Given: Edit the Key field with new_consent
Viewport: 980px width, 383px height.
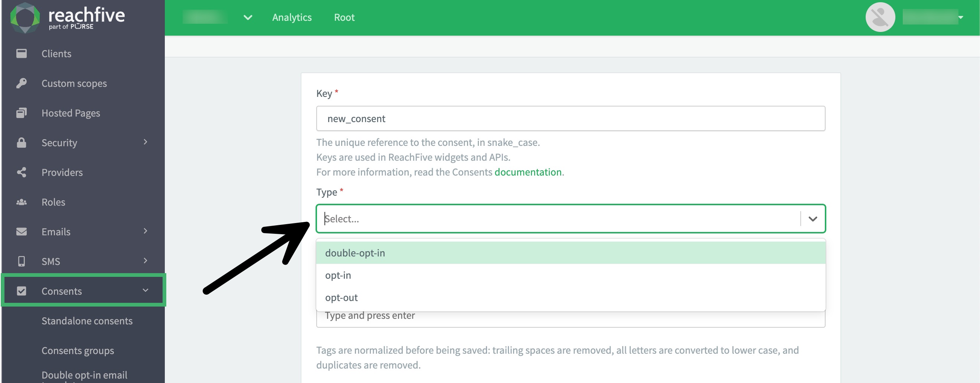Looking at the screenshot, I should coord(571,119).
